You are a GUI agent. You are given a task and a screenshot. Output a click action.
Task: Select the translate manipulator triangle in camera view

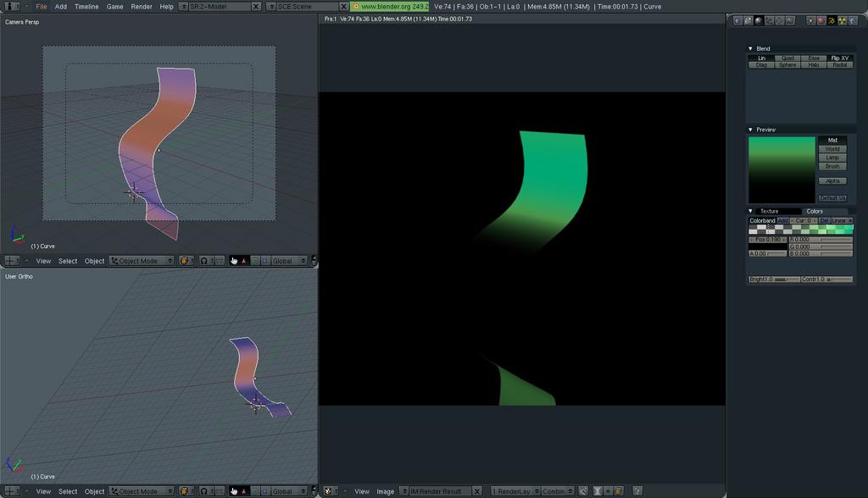pos(244,261)
